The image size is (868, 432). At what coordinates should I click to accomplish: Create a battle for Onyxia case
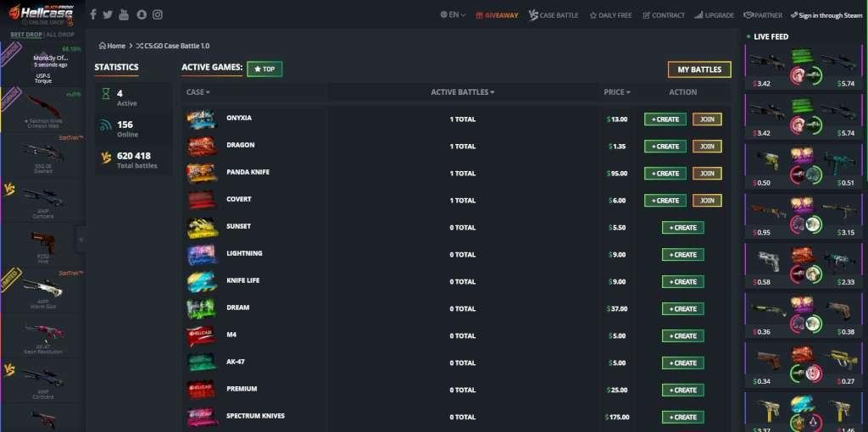coord(665,119)
